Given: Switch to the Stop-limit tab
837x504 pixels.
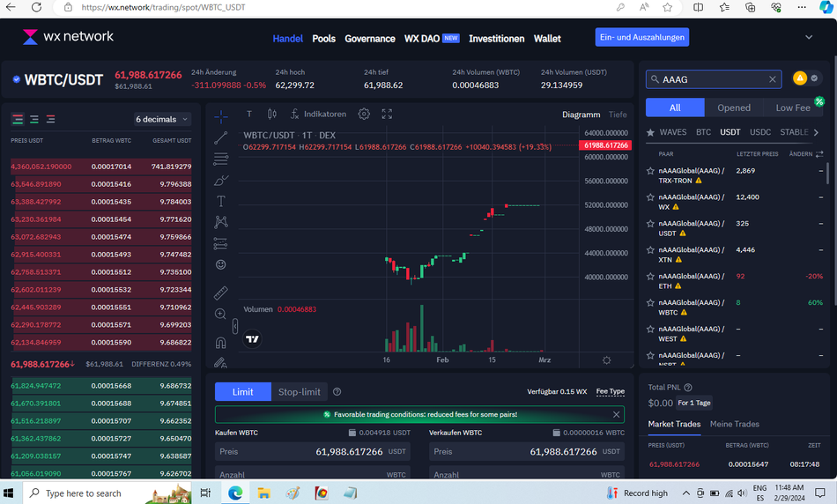Looking at the screenshot, I should pos(300,392).
